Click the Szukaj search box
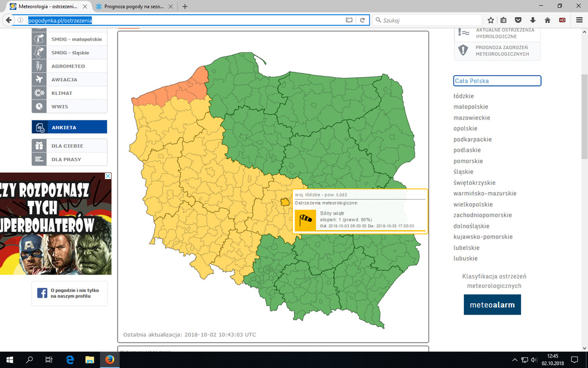Screen dimensions: 588x368 pos(427,20)
